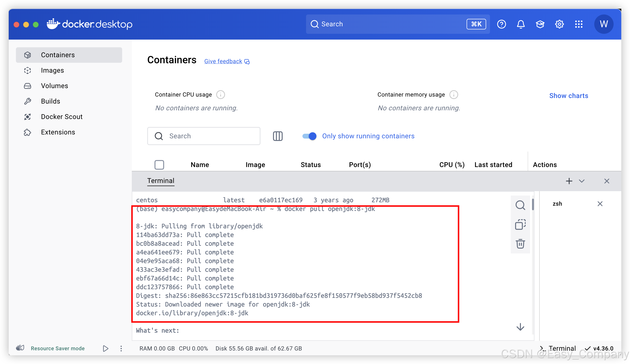630x364 pixels.
Task: Focus the top Search bar
Action: pos(398,24)
